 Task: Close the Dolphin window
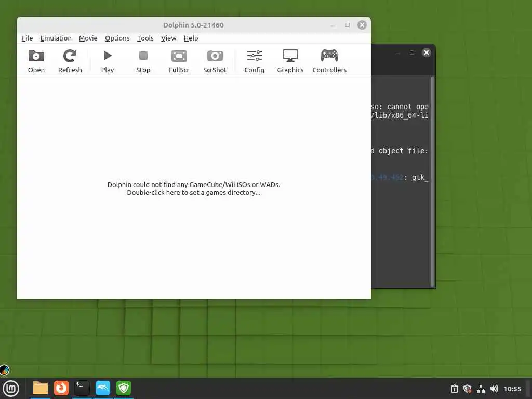click(362, 25)
